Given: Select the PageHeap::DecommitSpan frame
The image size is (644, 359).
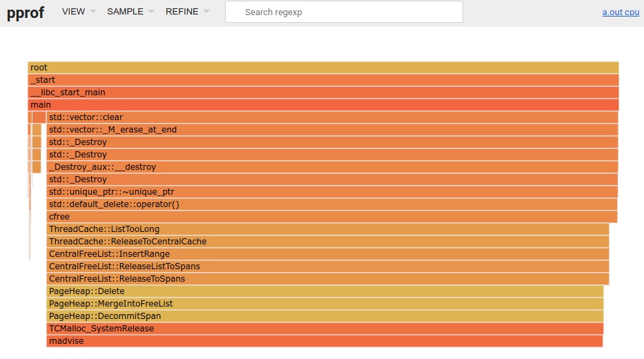Looking at the screenshot, I should (325, 316).
